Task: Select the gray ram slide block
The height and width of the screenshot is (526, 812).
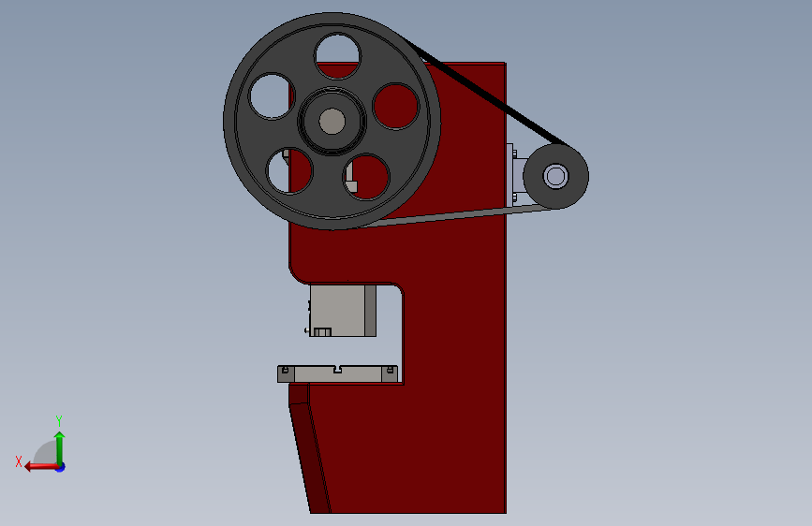Action: [343, 310]
